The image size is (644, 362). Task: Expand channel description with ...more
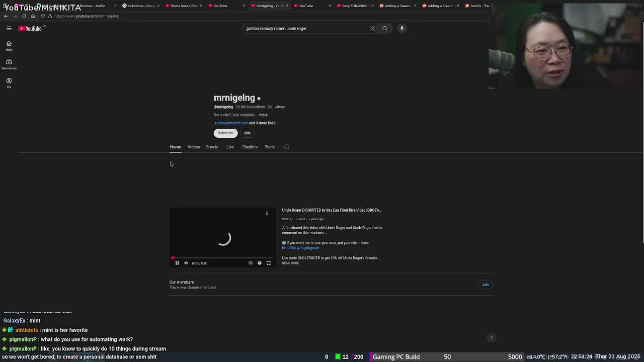tap(262, 115)
